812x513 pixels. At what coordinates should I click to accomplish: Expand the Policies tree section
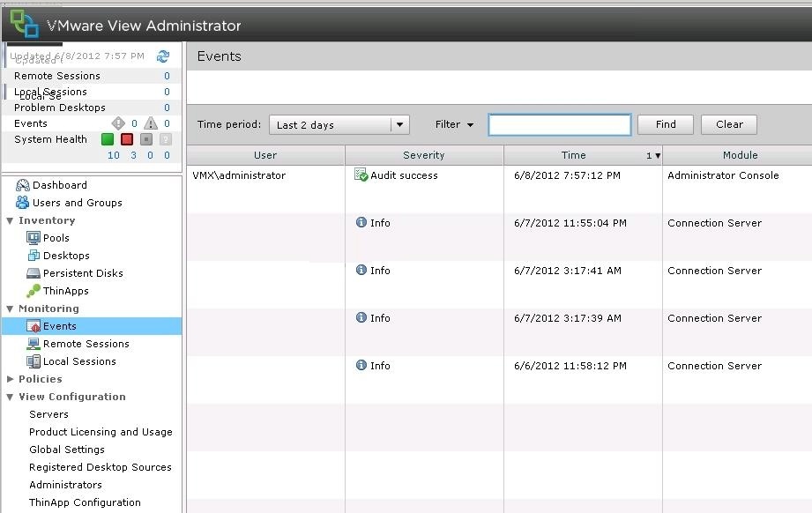tap(10, 379)
